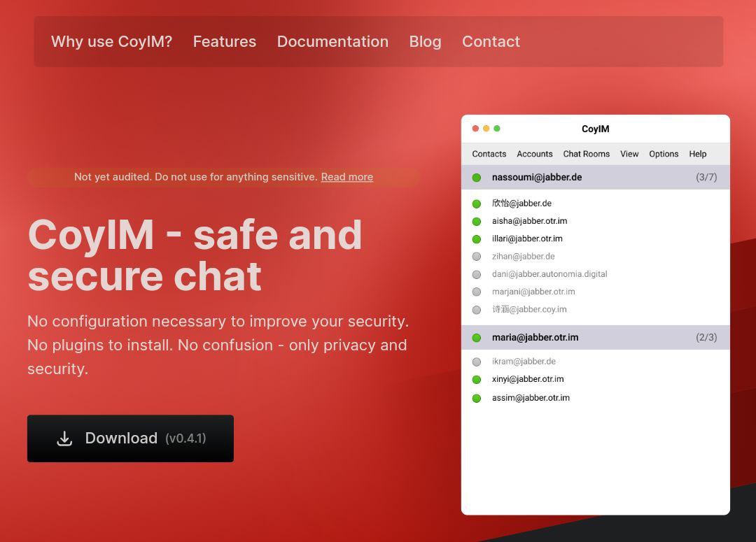Screen dimensions: 756x542
Task: Click the status indicator for xinyi@jabber.otr.im
Action: pos(477,379)
